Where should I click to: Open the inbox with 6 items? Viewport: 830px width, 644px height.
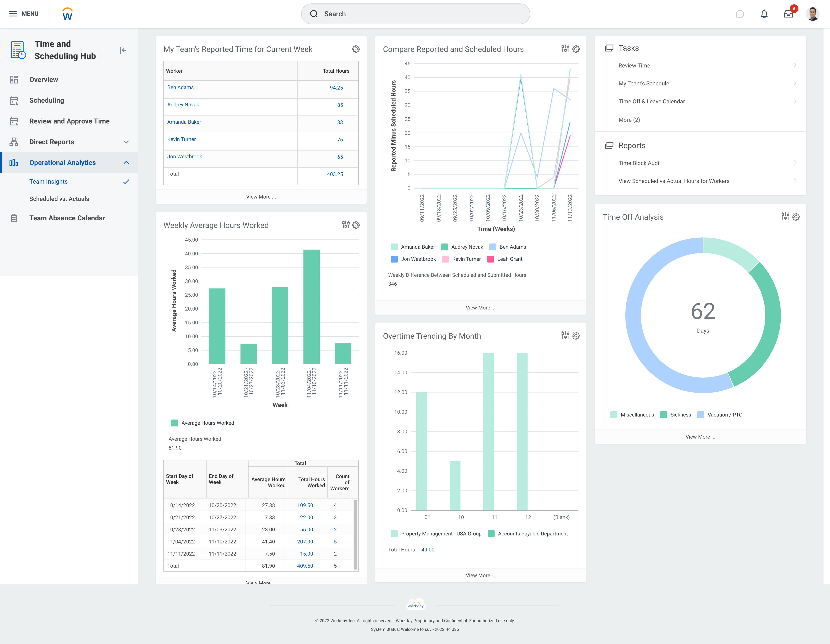pyautogui.click(x=789, y=14)
